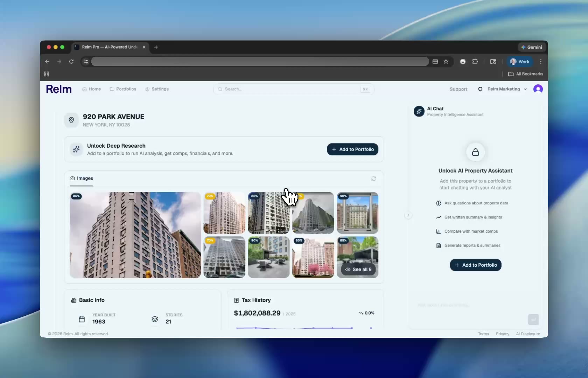Open the large main building photo
Viewport: 588px width, 378px height.
[135, 235]
